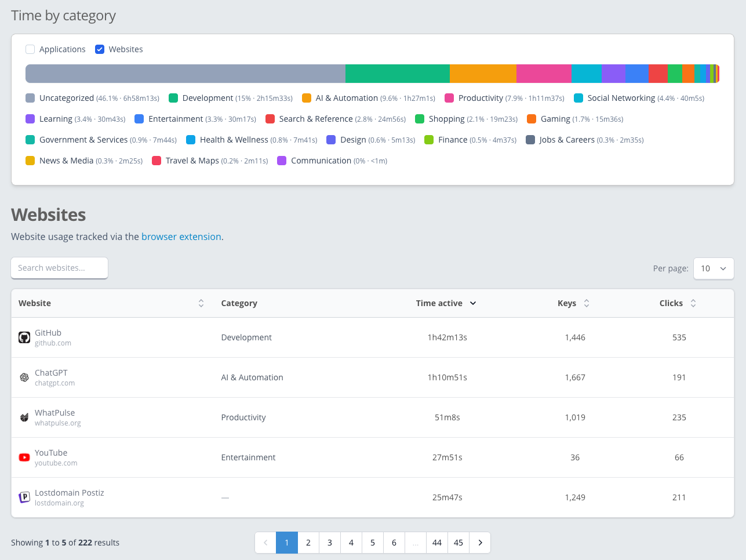Jump to page 45 of results
The image size is (746, 560).
458,543
